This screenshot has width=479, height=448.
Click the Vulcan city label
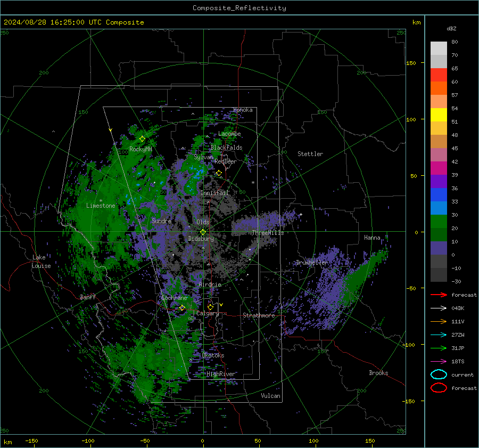[x=270, y=396]
